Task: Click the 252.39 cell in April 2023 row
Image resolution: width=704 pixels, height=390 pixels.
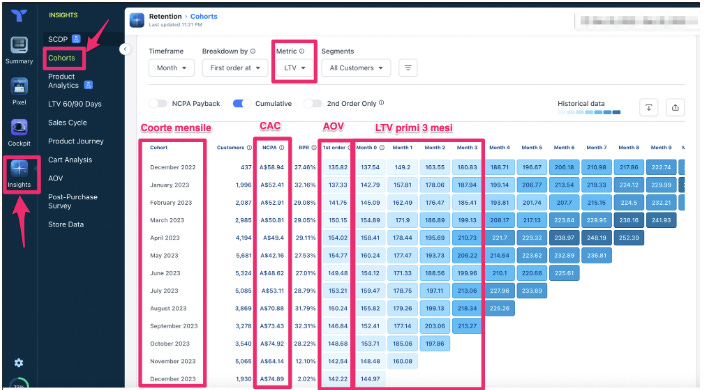Action: tap(629, 237)
